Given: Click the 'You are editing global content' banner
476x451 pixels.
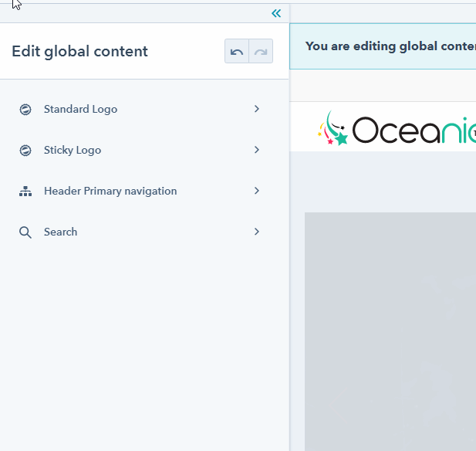Looking at the screenshot, I should pos(390,46).
